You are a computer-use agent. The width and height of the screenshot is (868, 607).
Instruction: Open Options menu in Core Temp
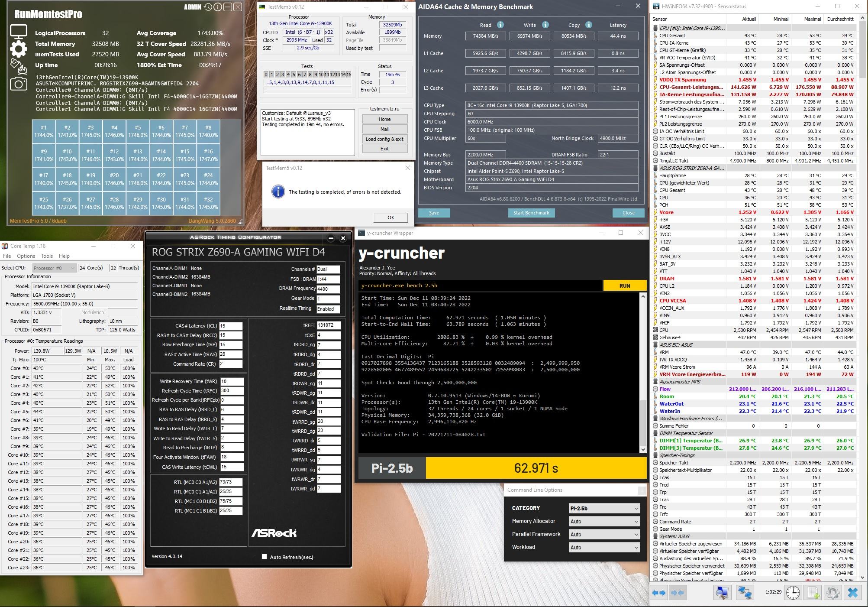click(26, 256)
